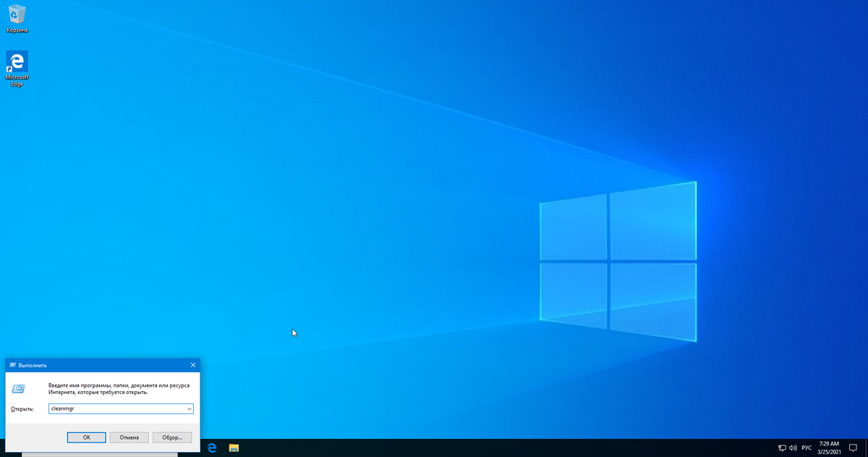Click the Show desktop strip at taskbar edge
This screenshot has height=457, width=868.
coord(866,448)
